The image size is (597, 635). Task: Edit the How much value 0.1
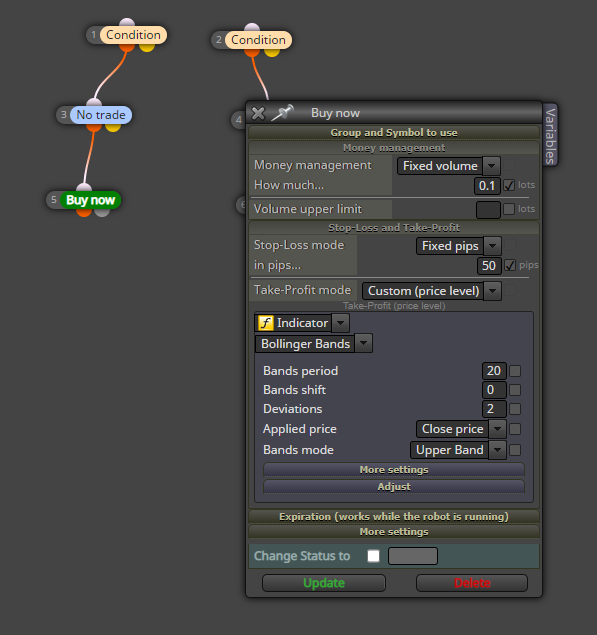487,185
